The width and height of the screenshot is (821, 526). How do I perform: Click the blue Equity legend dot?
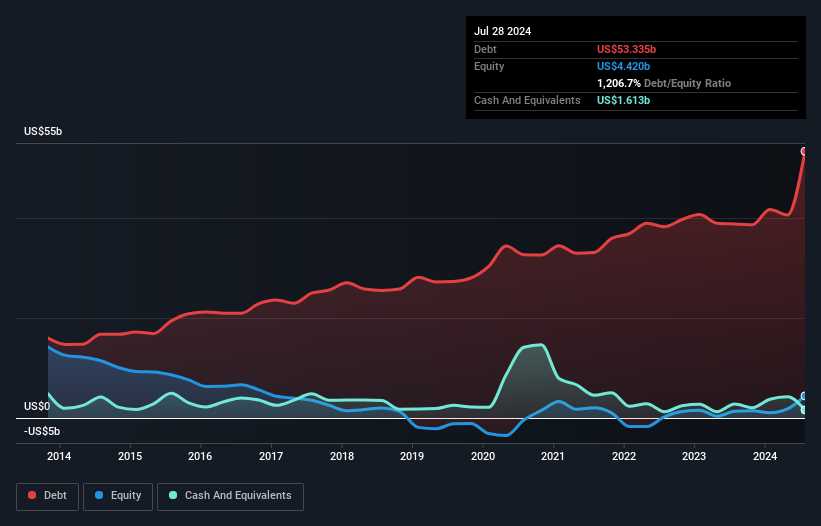tap(99, 495)
